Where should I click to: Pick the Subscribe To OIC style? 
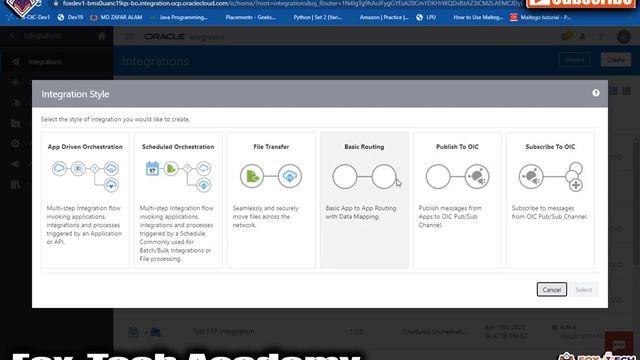(x=550, y=200)
